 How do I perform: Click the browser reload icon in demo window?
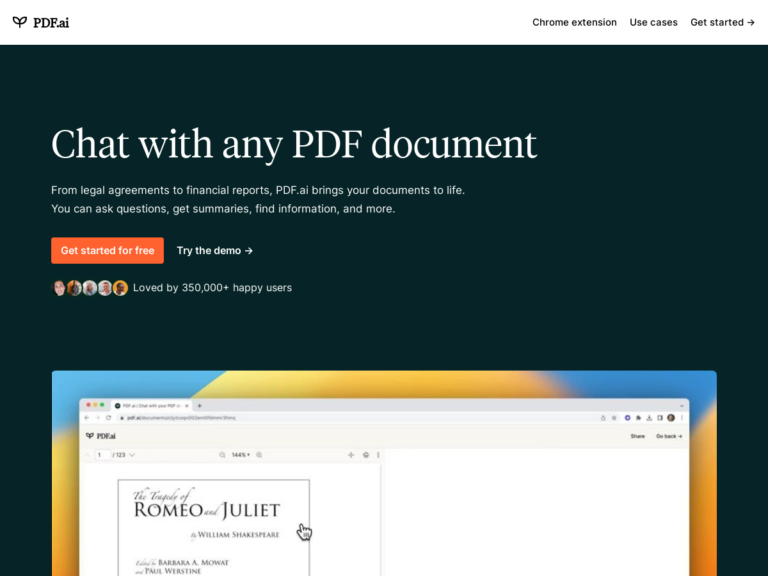pyautogui.click(x=108, y=418)
